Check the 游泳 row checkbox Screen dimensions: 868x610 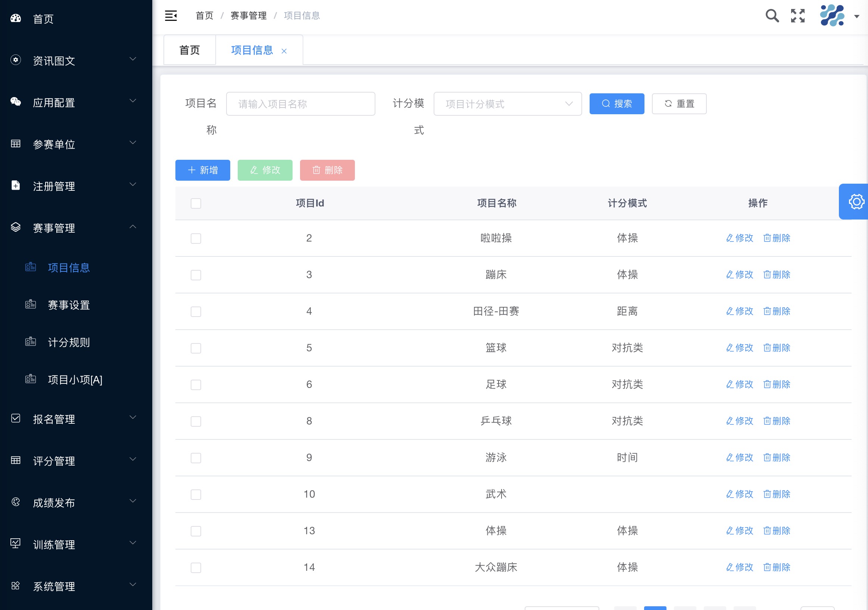coord(196,458)
